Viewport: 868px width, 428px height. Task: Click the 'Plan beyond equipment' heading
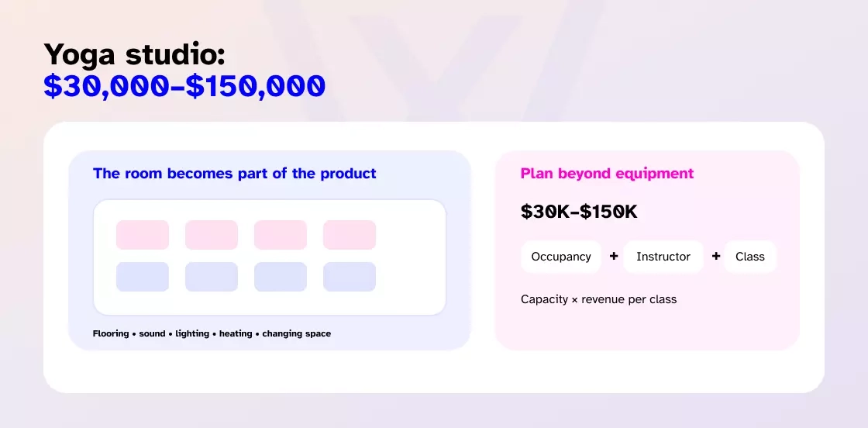(607, 174)
